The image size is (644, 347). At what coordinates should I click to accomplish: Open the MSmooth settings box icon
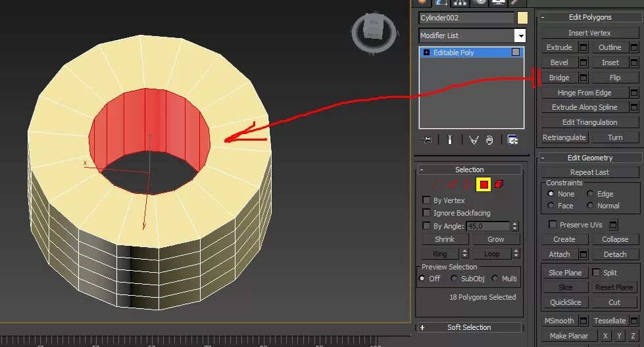tap(583, 321)
